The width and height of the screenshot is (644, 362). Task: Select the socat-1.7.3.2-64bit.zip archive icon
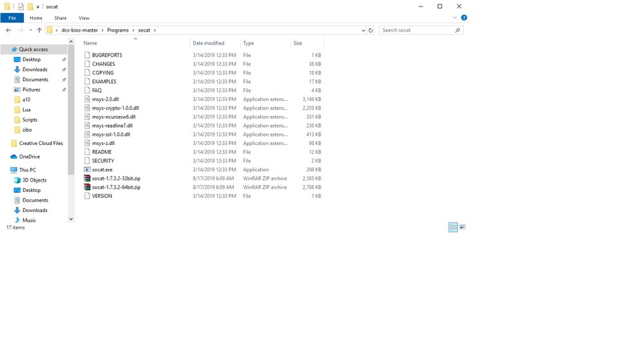pyautogui.click(x=87, y=187)
